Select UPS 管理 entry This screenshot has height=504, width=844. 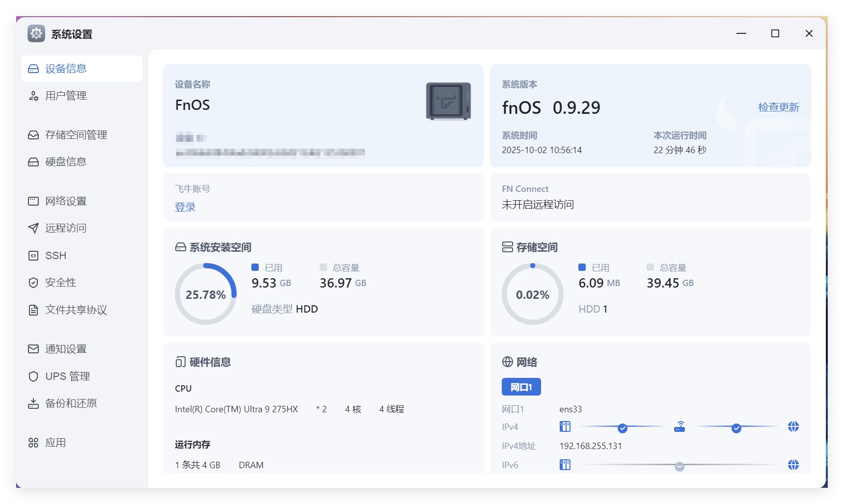coord(82,376)
